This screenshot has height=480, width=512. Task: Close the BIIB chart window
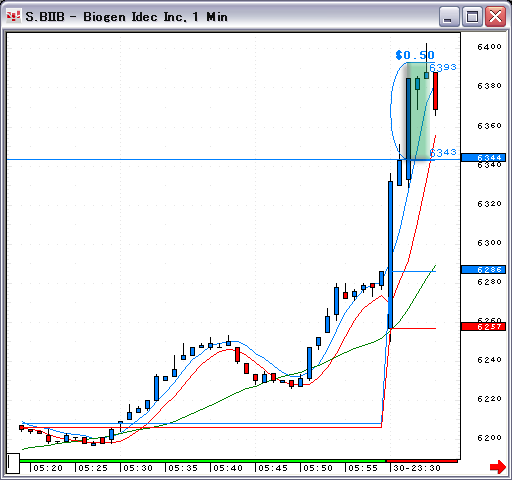pyautogui.click(x=495, y=16)
